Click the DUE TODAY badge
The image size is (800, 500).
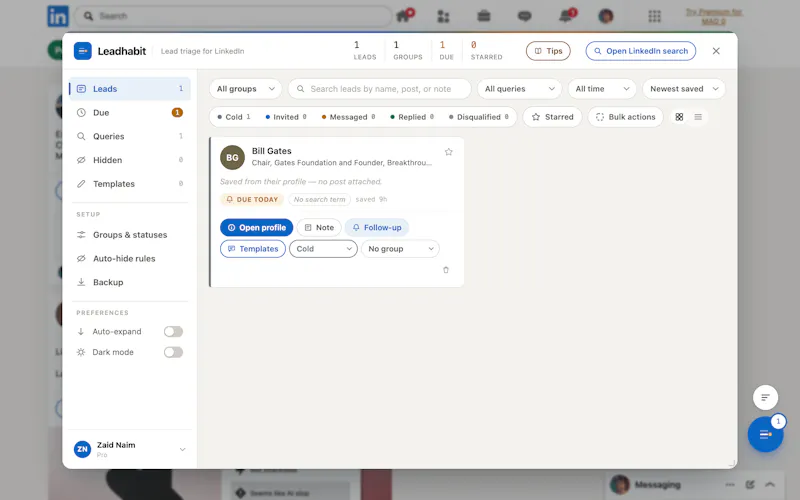(252, 199)
